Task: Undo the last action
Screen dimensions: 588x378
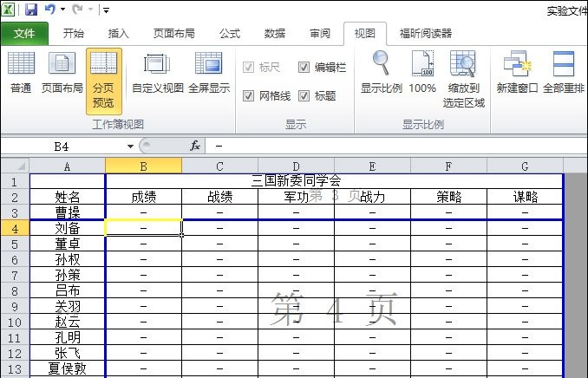Action: pos(50,9)
